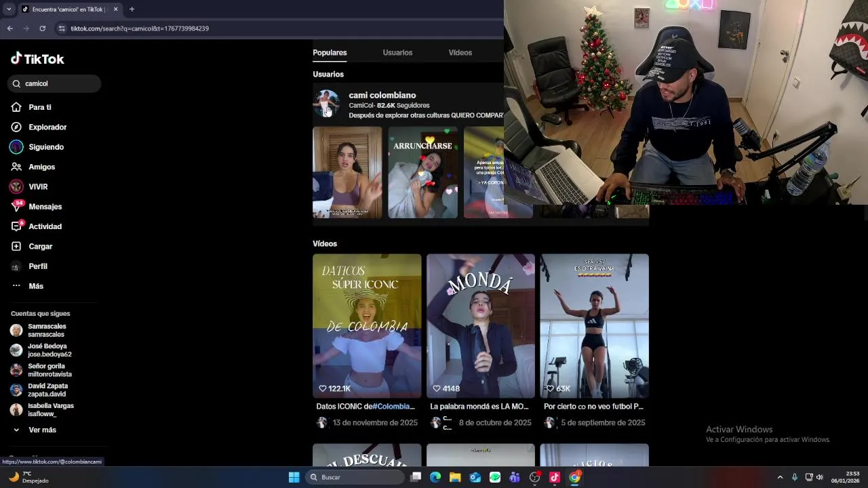Open first user video thumbnail with wooden door
The width and height of the screenshot is (868, 488).
347,172
